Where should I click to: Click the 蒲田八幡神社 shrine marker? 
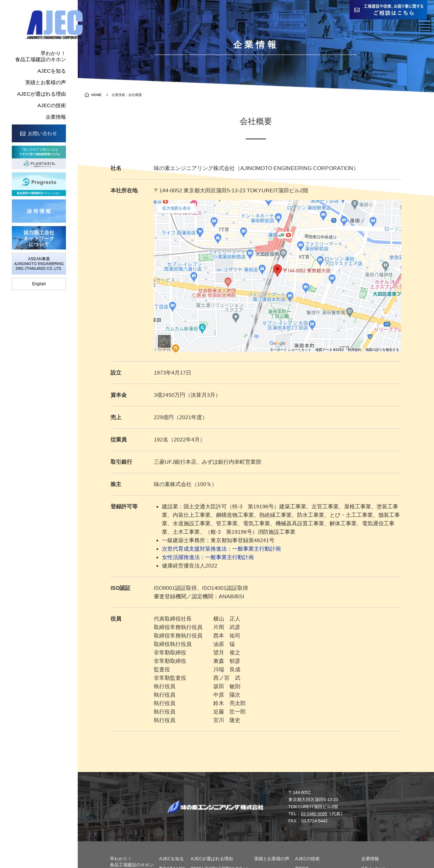click(385, 266)
